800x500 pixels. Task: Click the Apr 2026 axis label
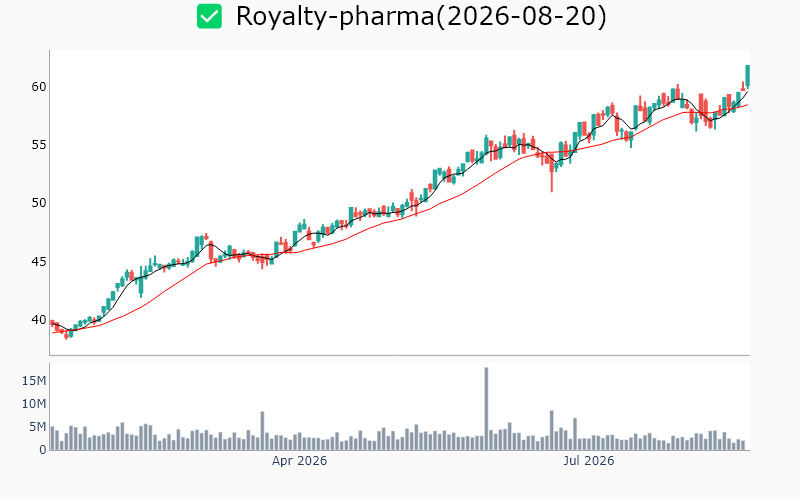tap(299, 461)
